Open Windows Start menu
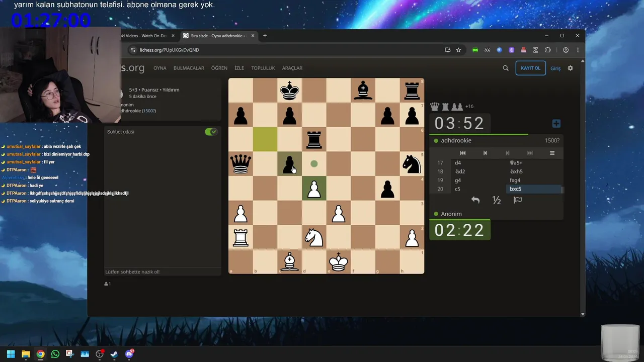This screenshot has width=644, height=362. (x=11, y=354)
